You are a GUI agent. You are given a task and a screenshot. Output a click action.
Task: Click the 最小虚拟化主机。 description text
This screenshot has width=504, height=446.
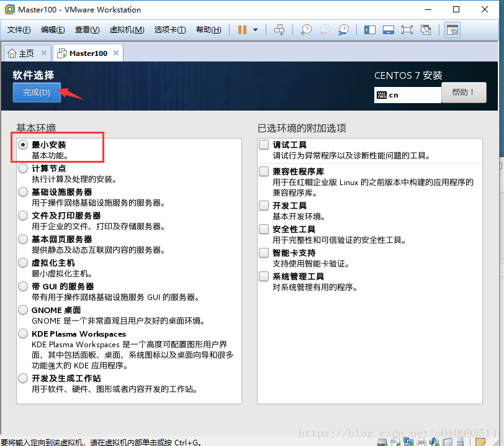tap(62, 274)
